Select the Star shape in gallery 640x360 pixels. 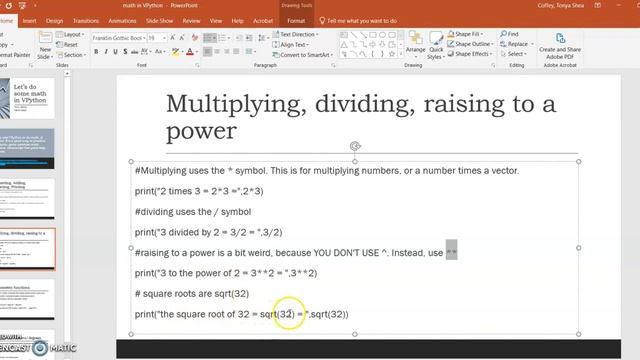[x=392, y=54]
